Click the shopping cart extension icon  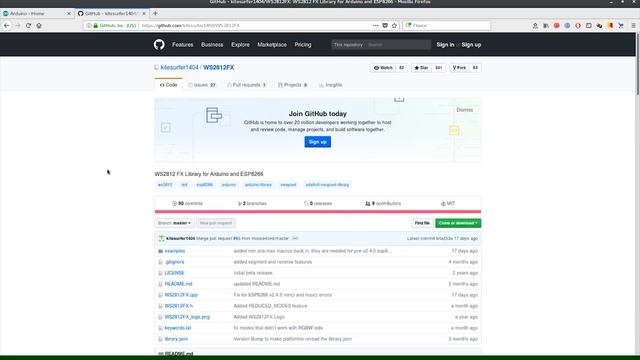coord(621,25)
